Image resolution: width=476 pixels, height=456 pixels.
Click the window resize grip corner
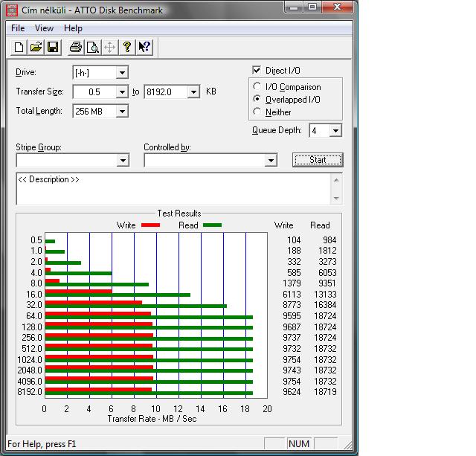click(x=348, y=445)
